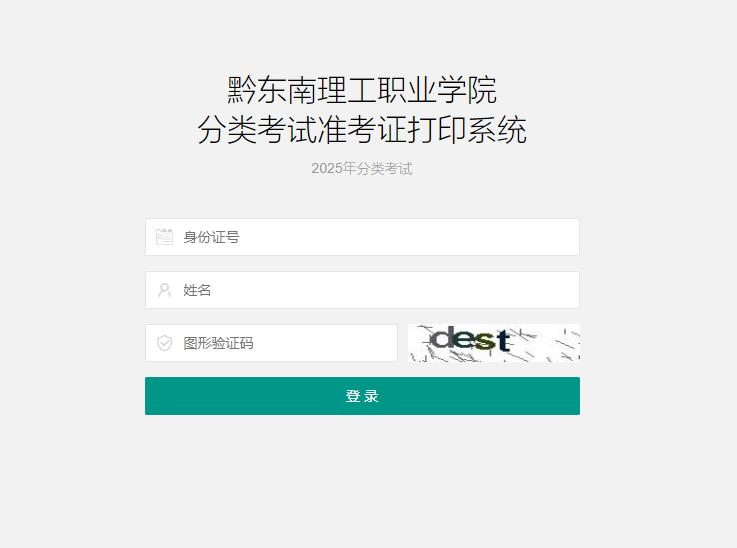Click the 黔 character starting the title
This screenshot has height=548, width=737.
click(242, 90)
